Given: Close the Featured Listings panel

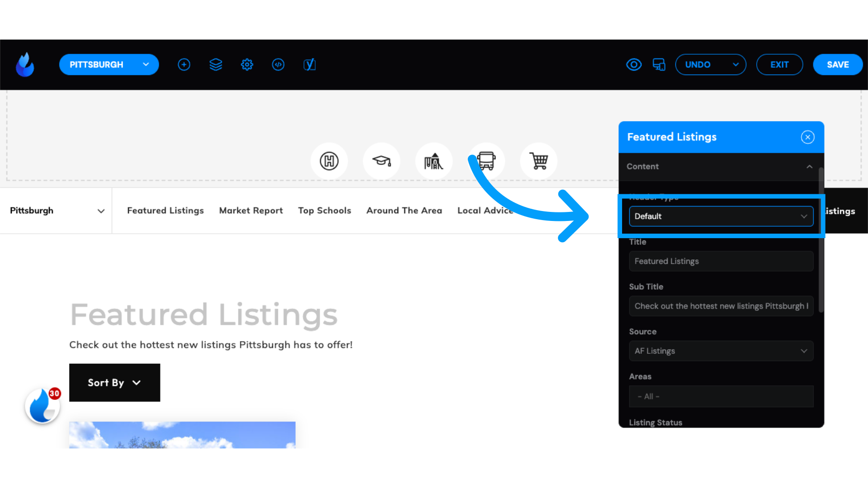Looking at the screenshot, I should [x=807, y=137].
